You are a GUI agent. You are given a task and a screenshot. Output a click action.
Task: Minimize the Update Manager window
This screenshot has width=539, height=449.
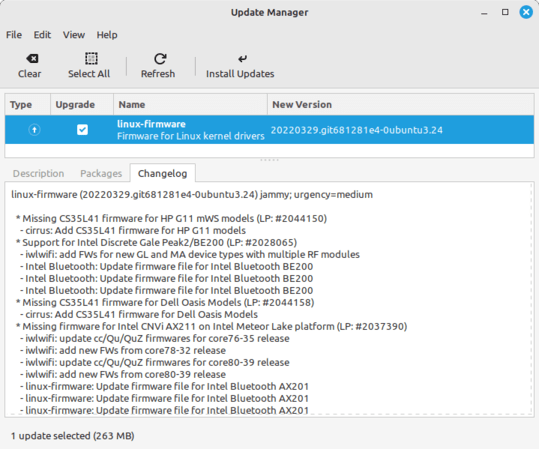point(484,13)
